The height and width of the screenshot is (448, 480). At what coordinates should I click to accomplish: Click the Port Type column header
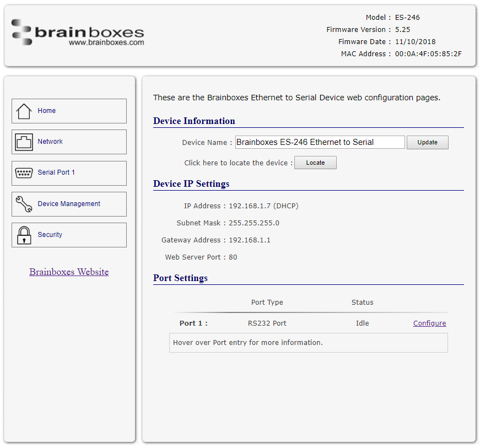(267, 303)
